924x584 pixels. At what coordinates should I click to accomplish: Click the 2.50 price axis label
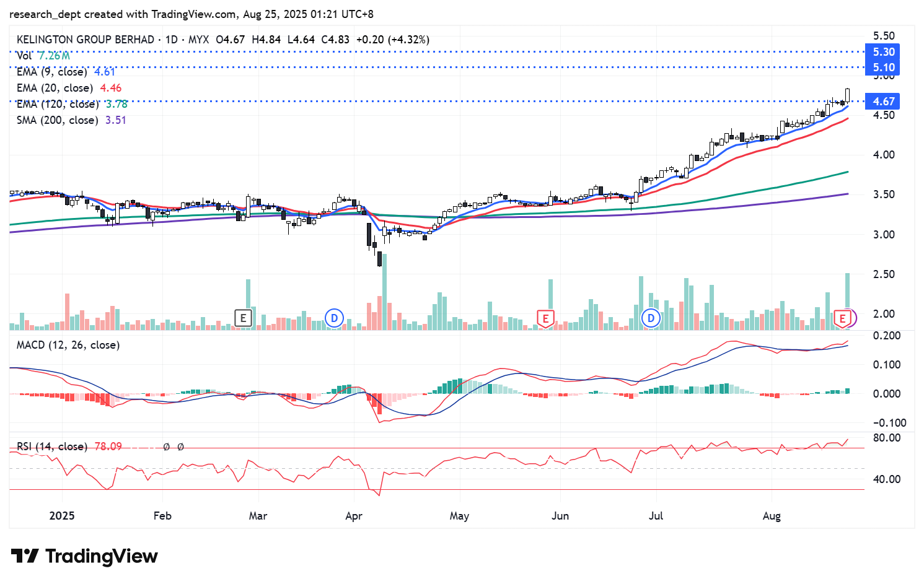884,274
